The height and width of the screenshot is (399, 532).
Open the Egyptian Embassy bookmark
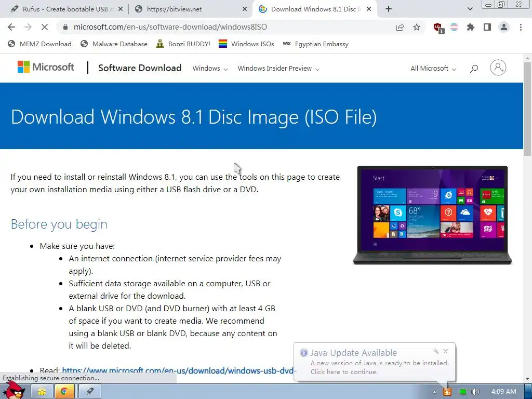pos(315,44)
